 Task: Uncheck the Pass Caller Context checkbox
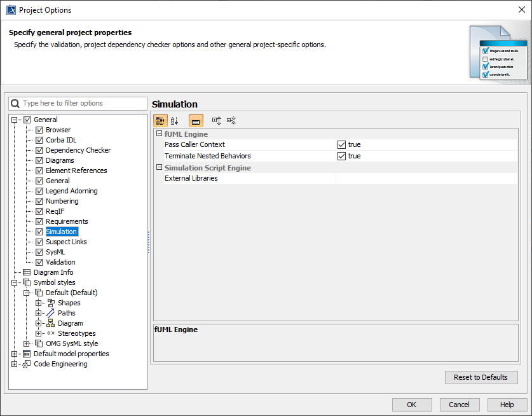(x=342, y=144)
